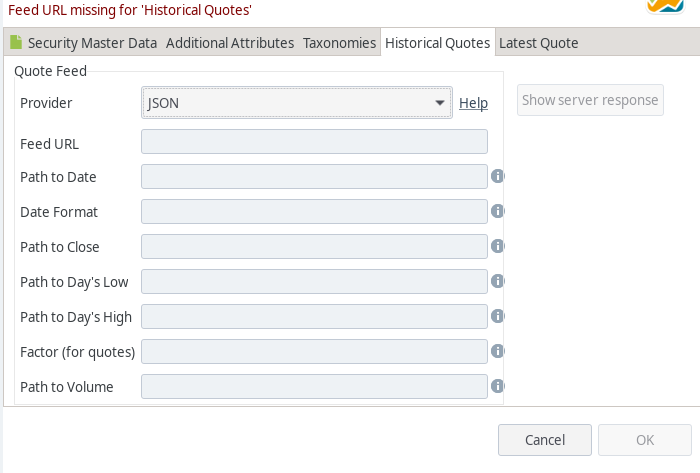Click the info icon beside Path to Day's High
The height and width of the screenshot is (473, 700).
pos(497,316)
